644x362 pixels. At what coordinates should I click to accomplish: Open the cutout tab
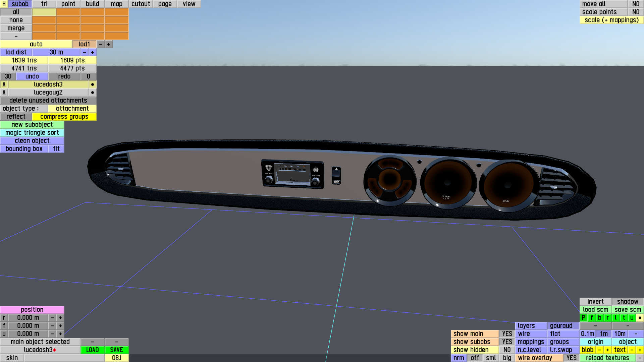(141, 4)
